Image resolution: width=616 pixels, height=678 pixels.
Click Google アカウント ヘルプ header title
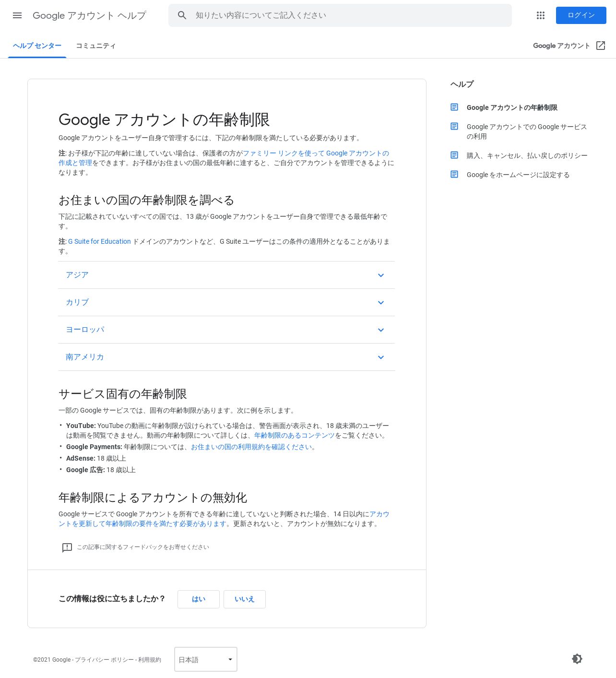(x=89, y=15)
